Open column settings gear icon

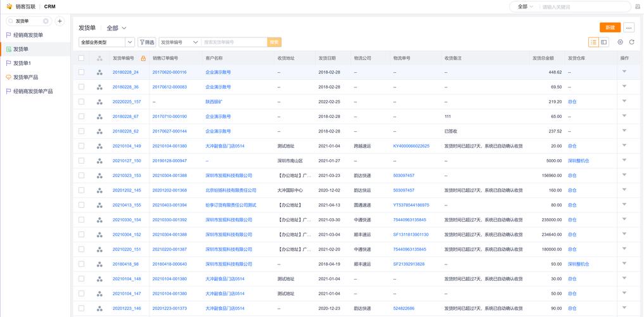[x=620, y=42]
